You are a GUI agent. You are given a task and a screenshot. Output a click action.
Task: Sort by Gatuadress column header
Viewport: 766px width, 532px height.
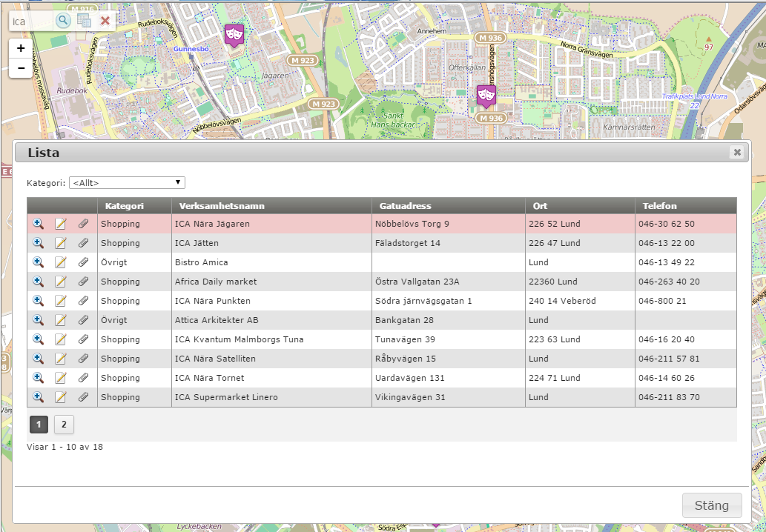click(449, 205)
